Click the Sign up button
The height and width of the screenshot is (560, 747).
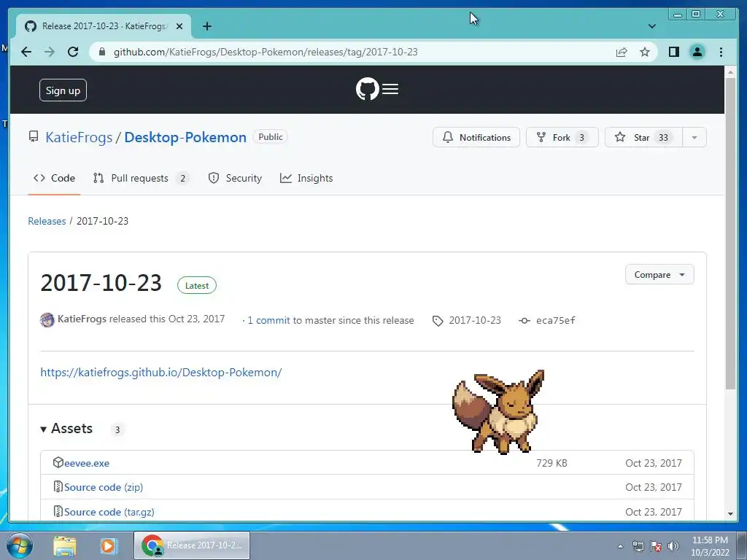pyautogui.click(x=63, y=90)
